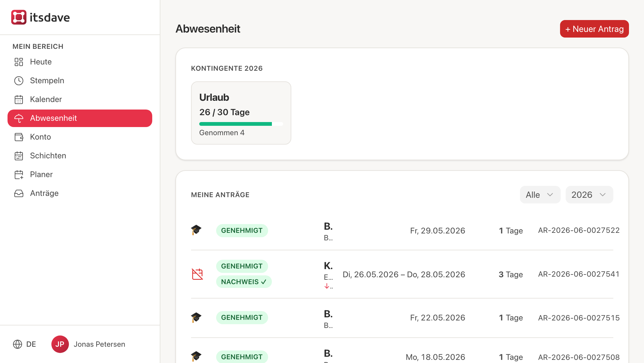The width and height of the screenshot is (644, 363).
Task: Click the + Neuer Antrag button
Action: click(594, 29)
